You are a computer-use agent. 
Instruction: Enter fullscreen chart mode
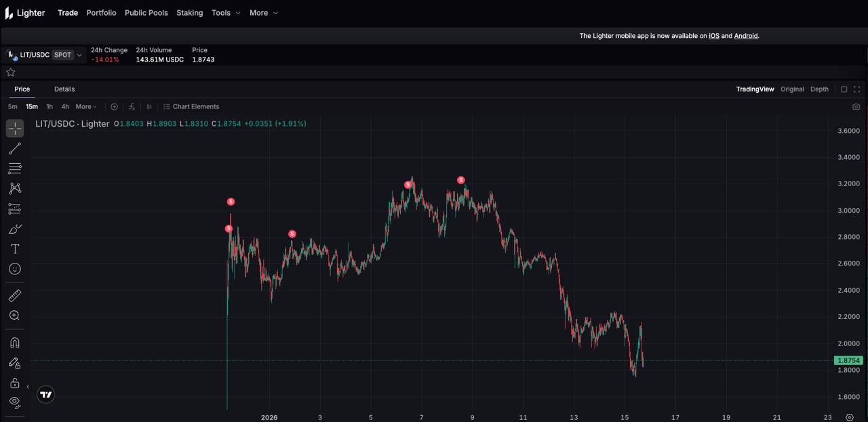click(x=856, y=89)
